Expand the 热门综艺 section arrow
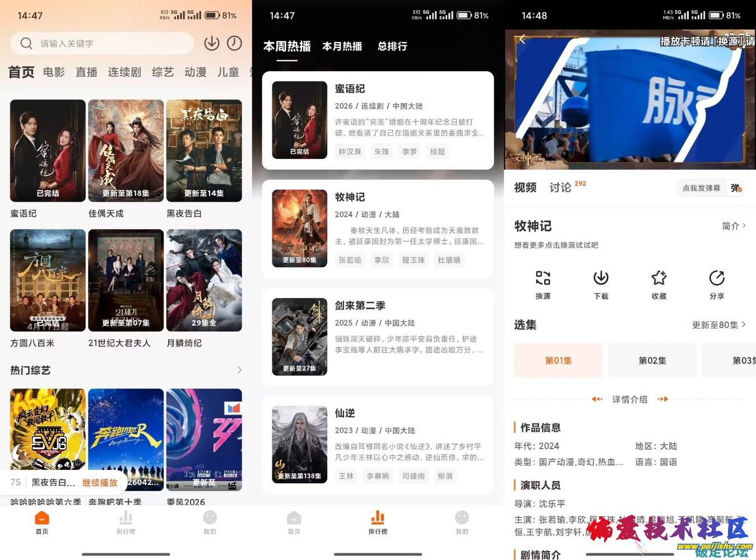This screenshot has width=756, height=560. [239, 370]
